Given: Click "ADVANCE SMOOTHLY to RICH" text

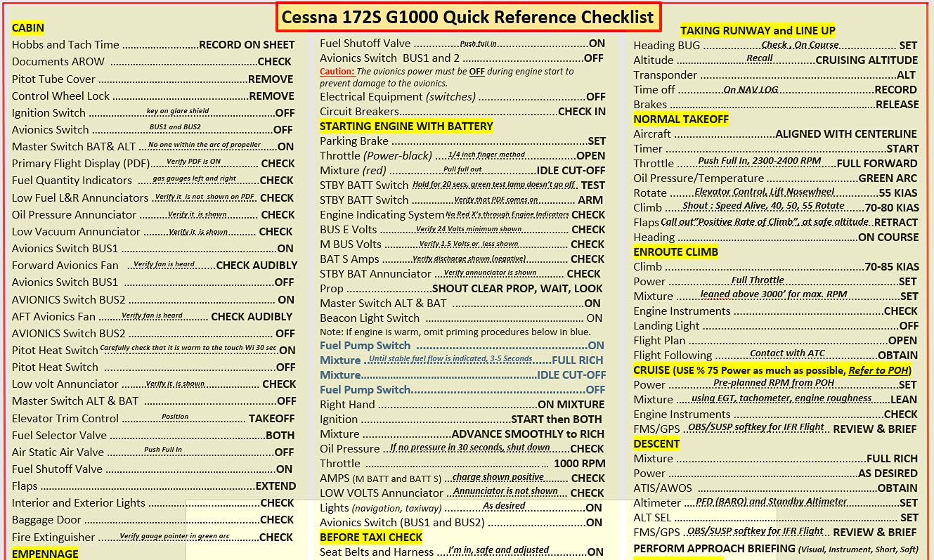Looking at the screenshot, I should coord(528,434).
